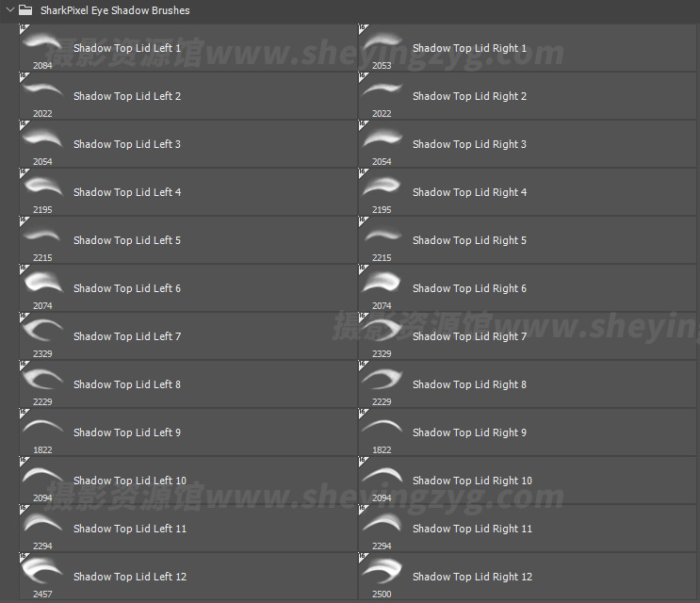700x603 pixels.
Task: Select Shadow Top Lid Left 1 brush thumbnail
Action: pos(42,43)
